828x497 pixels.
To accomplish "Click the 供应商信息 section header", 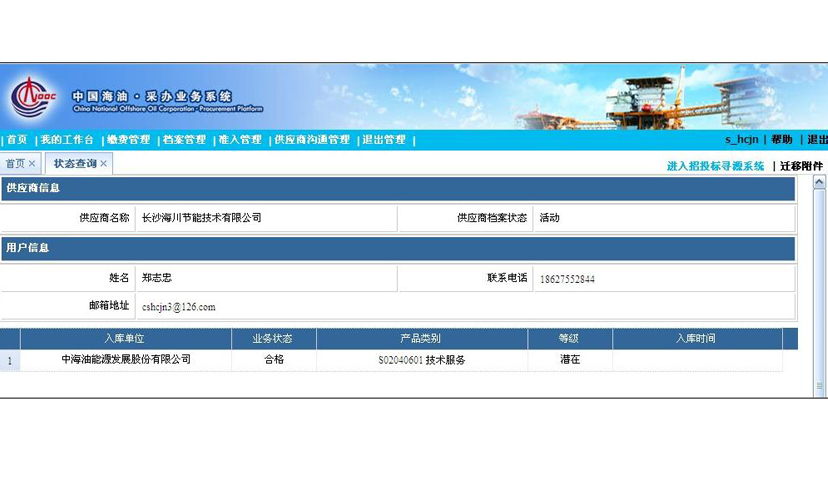I will (x=398, y=189).
